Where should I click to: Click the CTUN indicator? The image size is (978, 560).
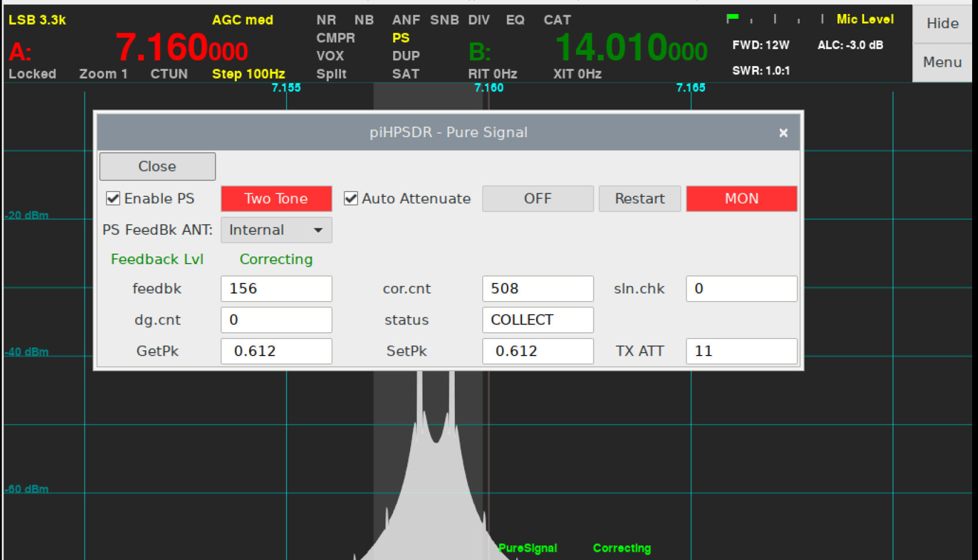pyautogui.click(x=169, y=74)
